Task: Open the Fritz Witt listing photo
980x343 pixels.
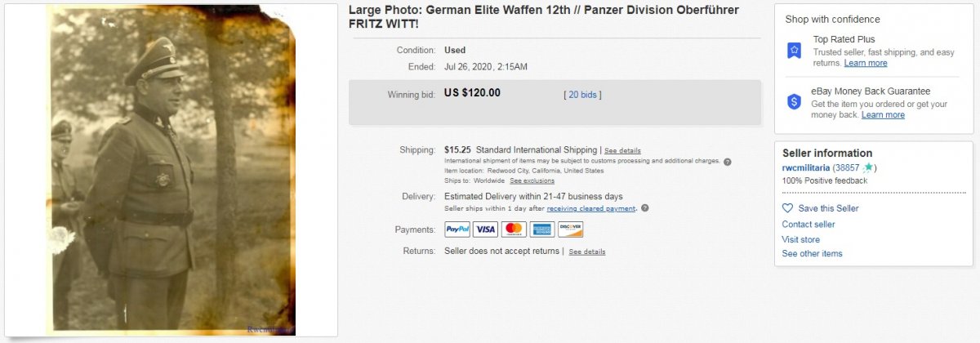Action: pos(171,171)
